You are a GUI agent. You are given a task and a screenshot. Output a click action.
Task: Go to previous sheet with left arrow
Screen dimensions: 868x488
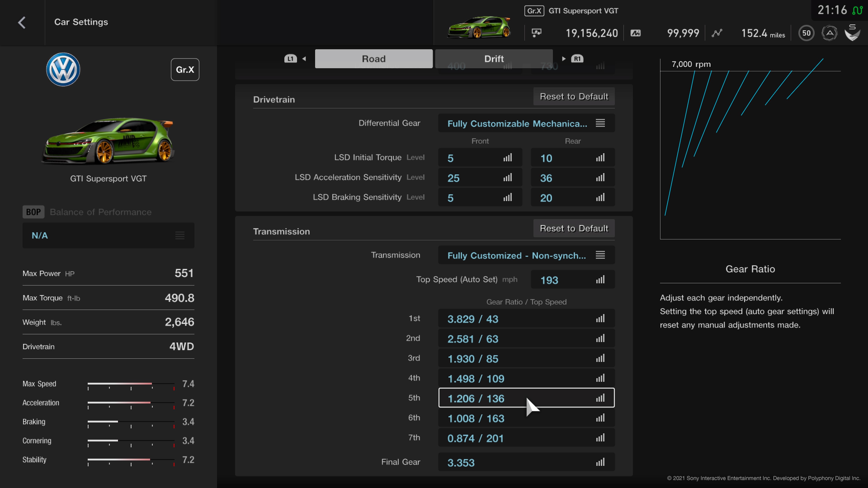(304, 59)
